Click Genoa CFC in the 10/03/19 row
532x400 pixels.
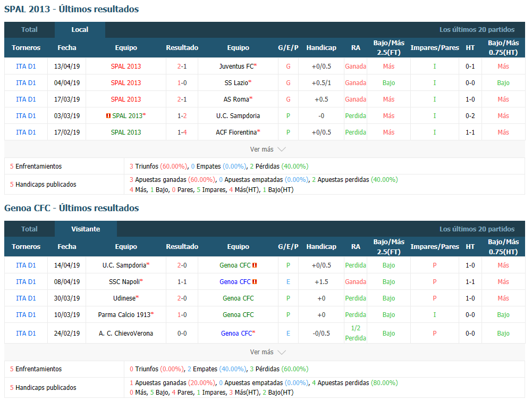tap(238, 315)
